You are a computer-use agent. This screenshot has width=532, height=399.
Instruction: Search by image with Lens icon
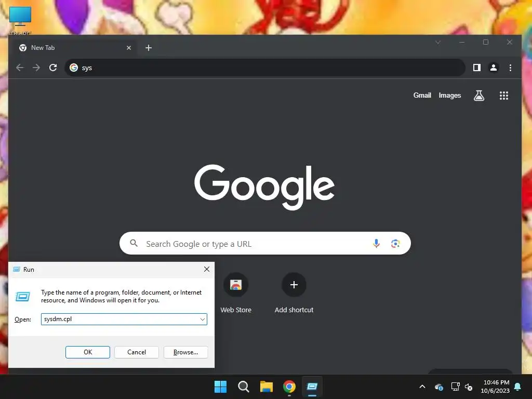pyautogui.click(x=395, y=243)
